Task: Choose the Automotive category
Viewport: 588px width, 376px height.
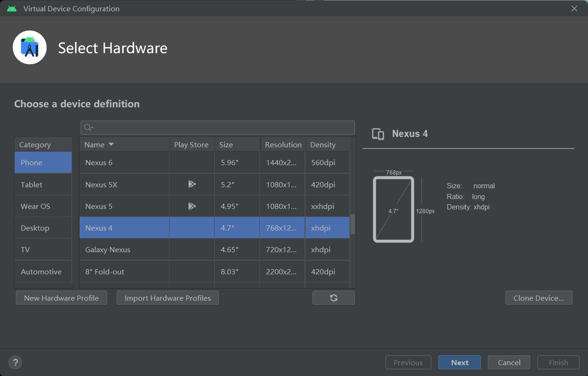Action: point(41,272)
